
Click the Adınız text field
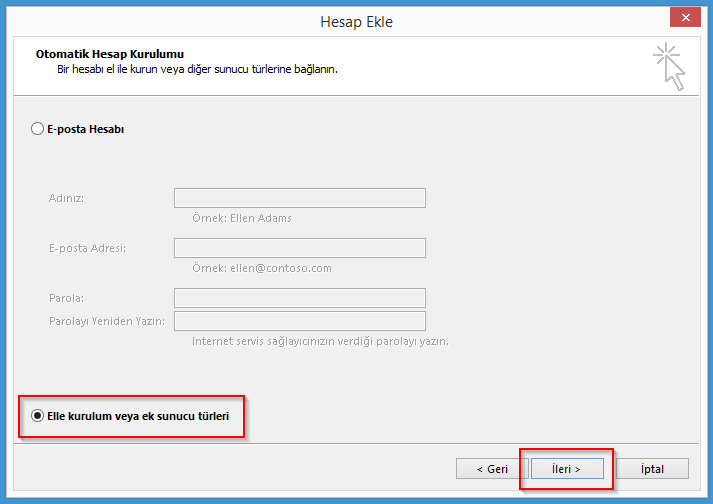click(299, 198)
